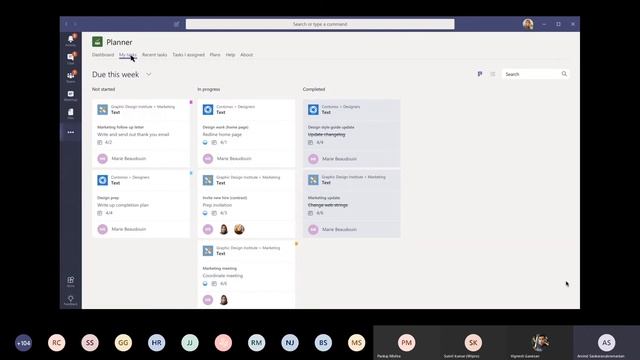The image size is (640, 360).
Task: Go back with the title bar back arrow
Action: point(67,24)
